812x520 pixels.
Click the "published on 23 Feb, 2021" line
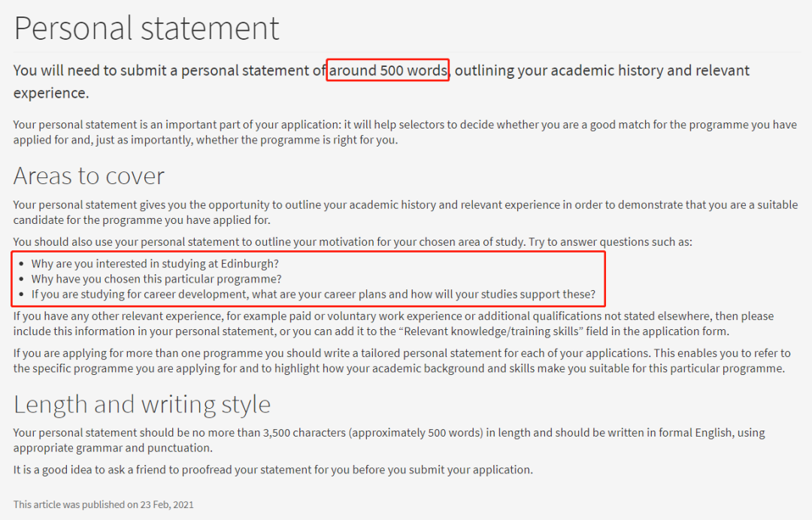(103, 504)
